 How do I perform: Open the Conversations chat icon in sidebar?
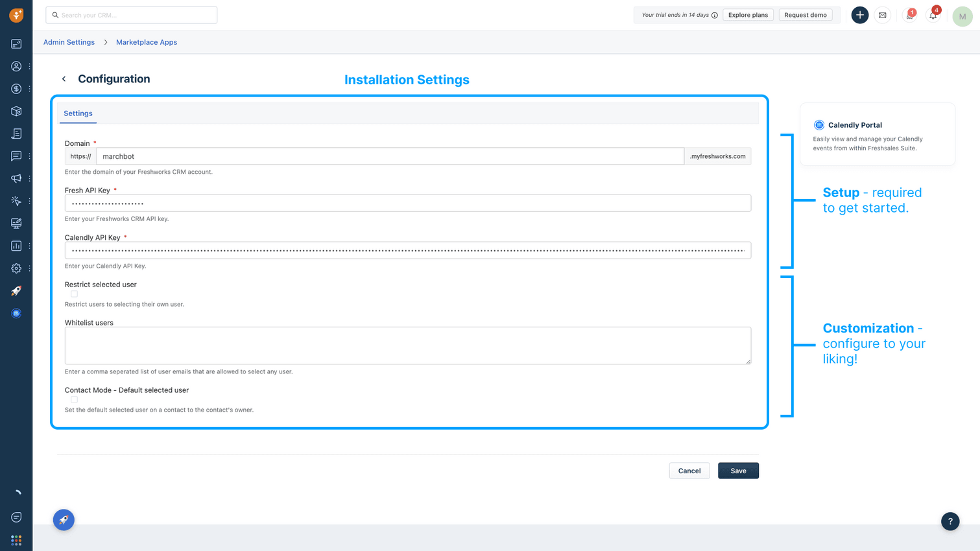coord(16,156)
